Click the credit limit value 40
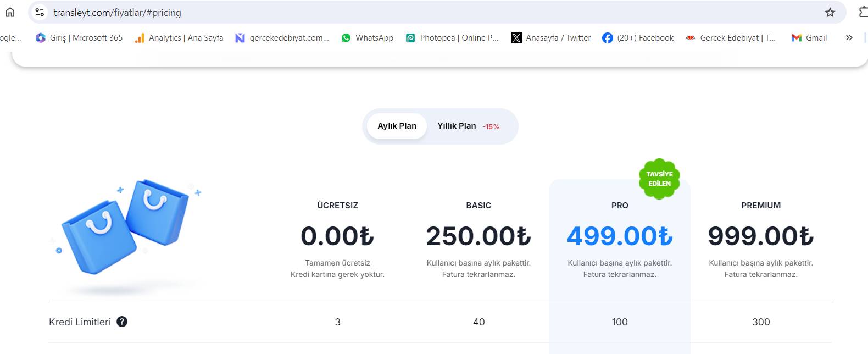This screenshot has width=868, height=354. (x=478, y=322)
